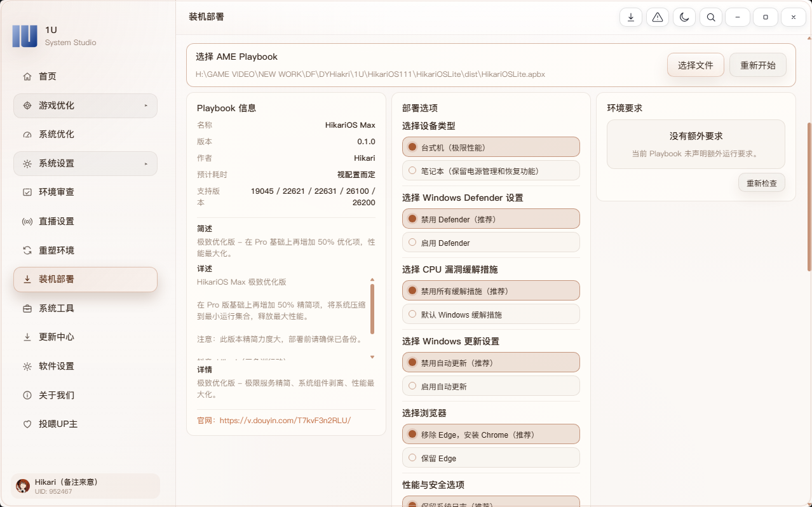Open 重塑环境 page
The width and height of the screenshot is (812, 507).
85,250
